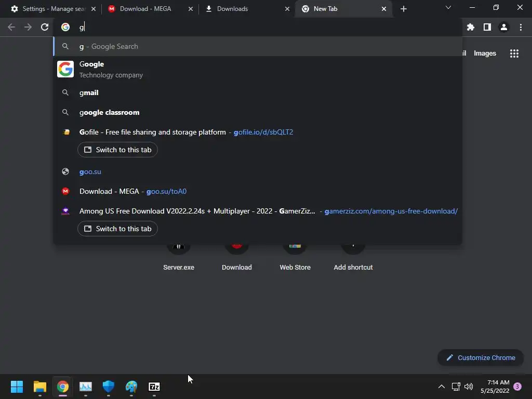Open the Server.exe shortcut
The image size is (532, 399).
coord(179,258)
